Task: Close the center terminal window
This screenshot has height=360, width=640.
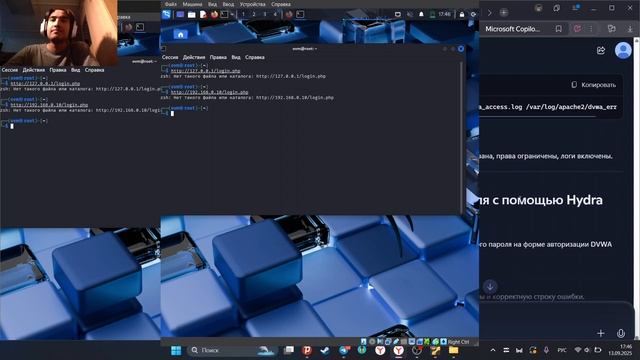Action: pyautogui.click(x=461, y=49)
